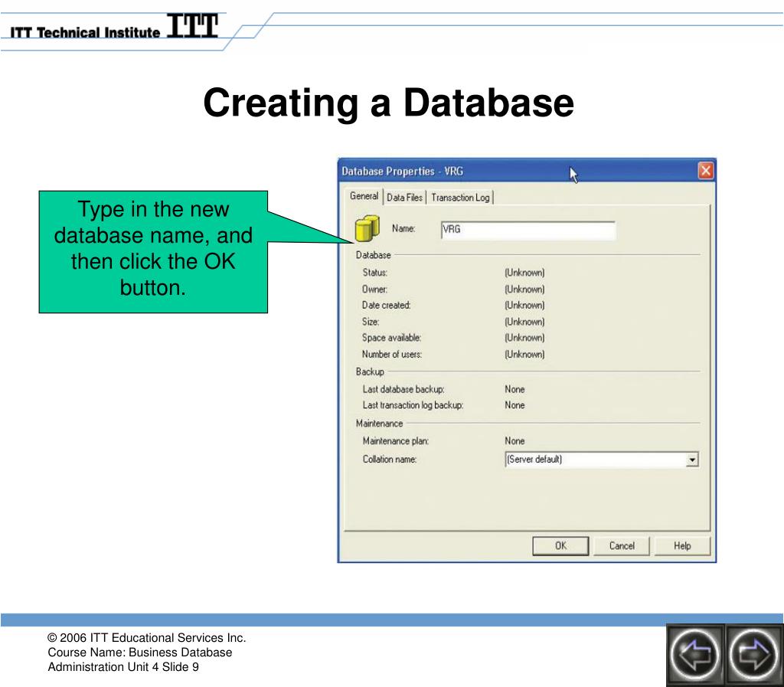Click the yellow database cylinder icon
The height and width of the screenshot is (687, 784).
point(367,228)
